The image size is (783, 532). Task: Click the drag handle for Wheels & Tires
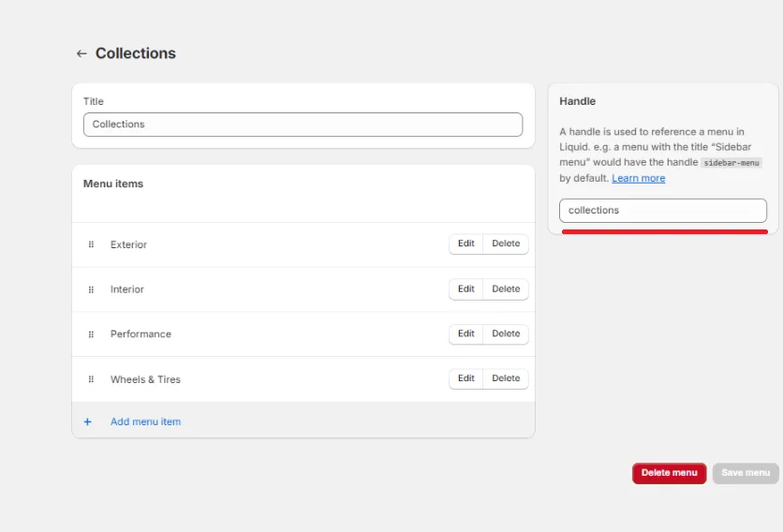91,379
